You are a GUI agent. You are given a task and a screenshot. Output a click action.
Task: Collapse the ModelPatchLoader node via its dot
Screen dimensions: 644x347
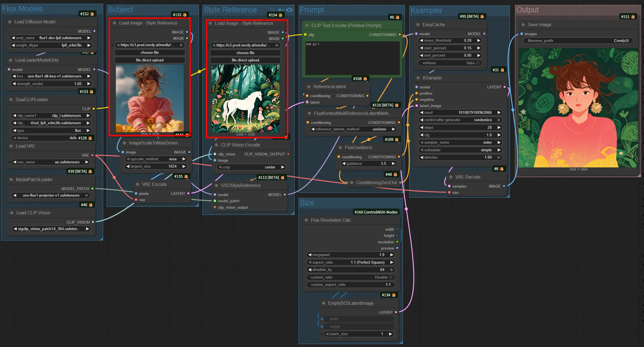(11, 180)
